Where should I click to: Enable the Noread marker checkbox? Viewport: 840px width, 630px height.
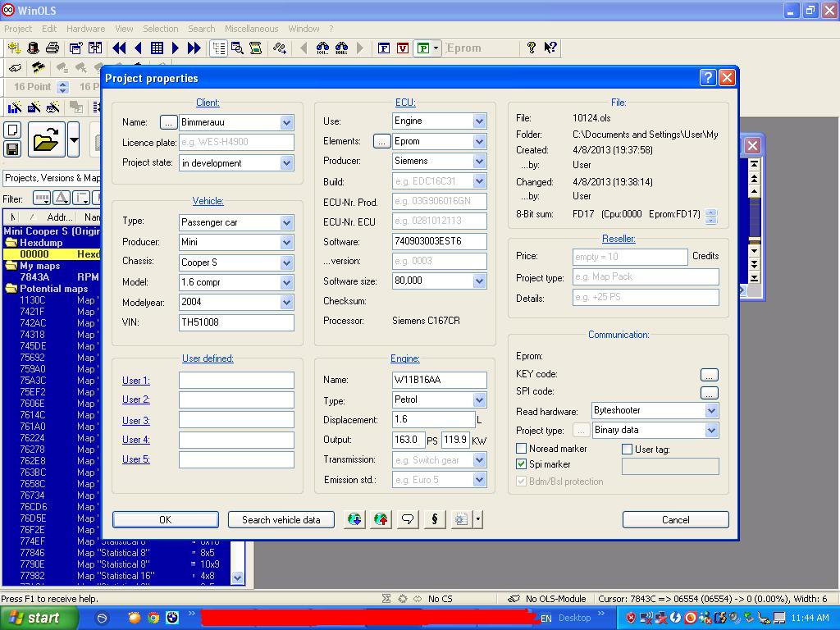click(x=521, y=449)
